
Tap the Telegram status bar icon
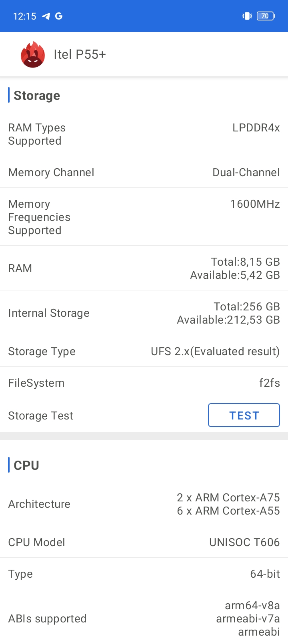point(46,16)
